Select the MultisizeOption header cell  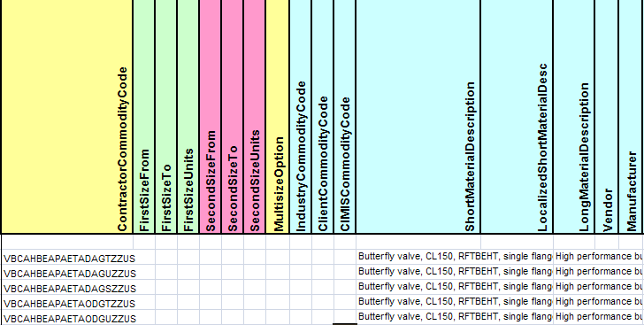[278, 117]
